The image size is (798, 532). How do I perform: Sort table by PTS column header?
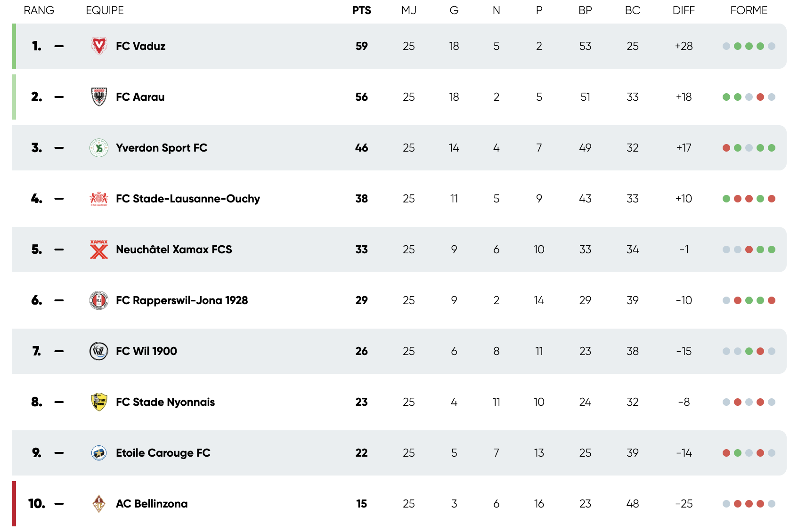click(361, 10)
